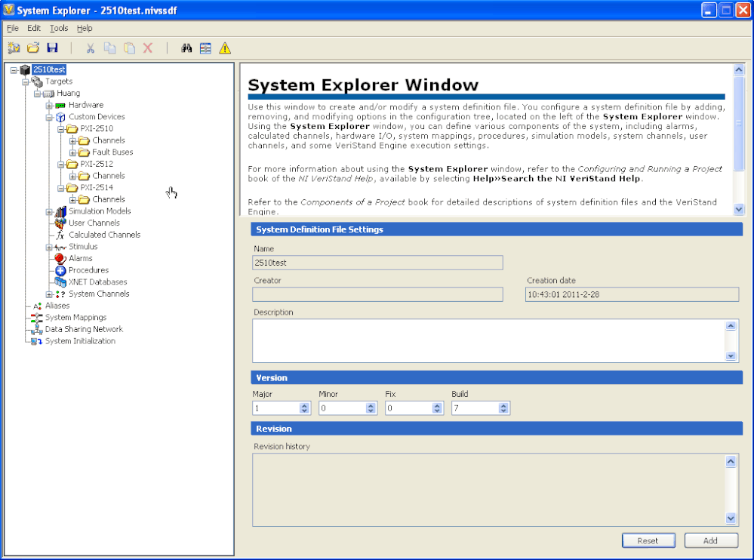Click the Creator input field
Screen dimensions: 754x560
pos(377,294)
